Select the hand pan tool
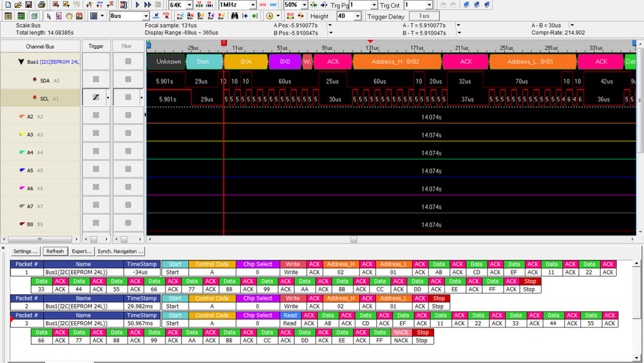The width and height of the screenshot is (644, 363). coord(69,16)
